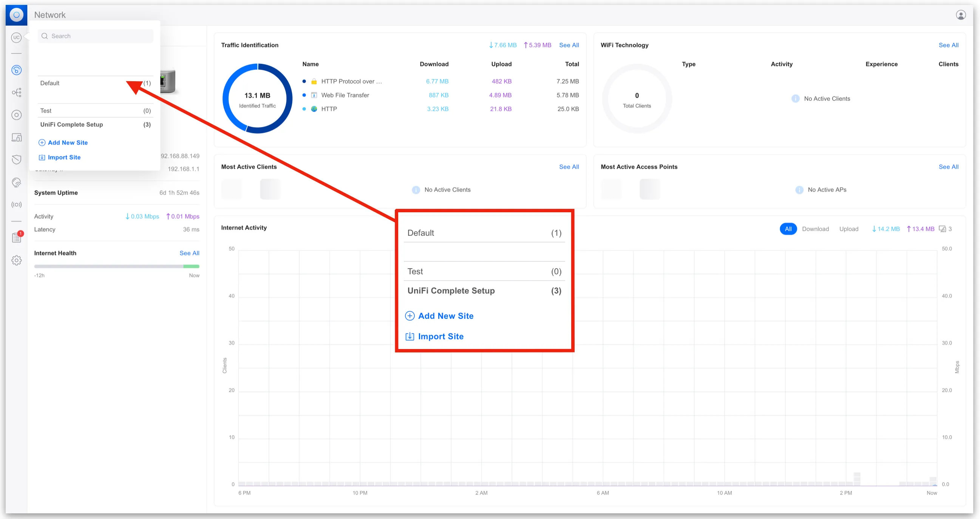Open the Dashboard icon in sidebar
980x519 pixels.
[16, 70]
